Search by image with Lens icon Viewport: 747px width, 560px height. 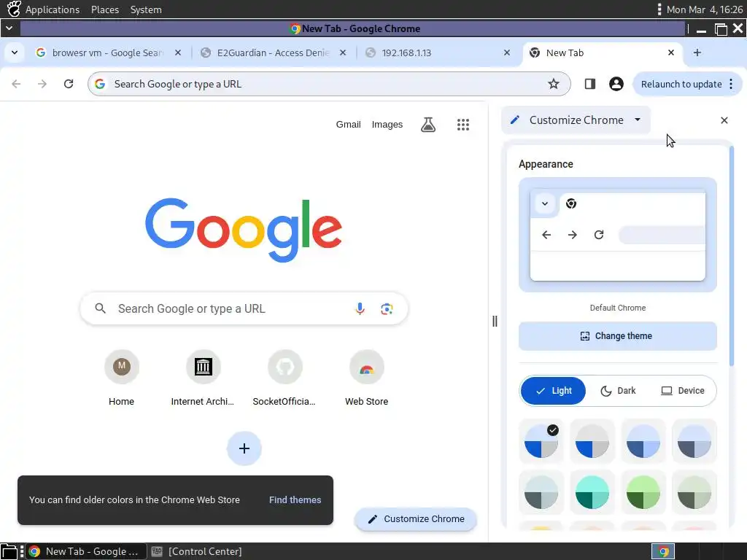pyautogui.click(x=387, y=308)
